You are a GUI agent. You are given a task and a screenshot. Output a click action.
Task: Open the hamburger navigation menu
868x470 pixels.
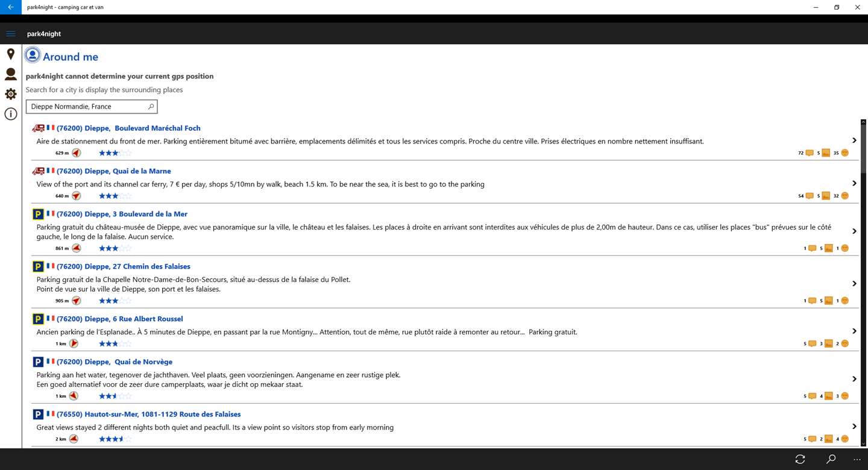(x=11, y=34)
